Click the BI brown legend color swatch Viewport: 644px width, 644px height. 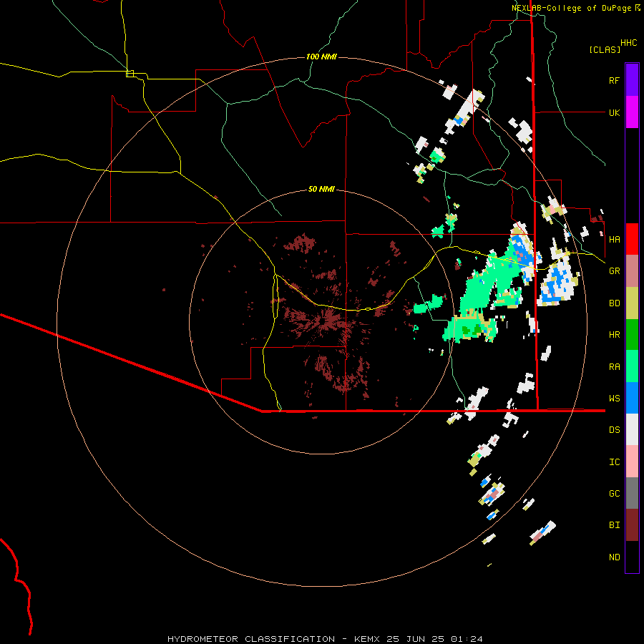[x=632, y=525]
